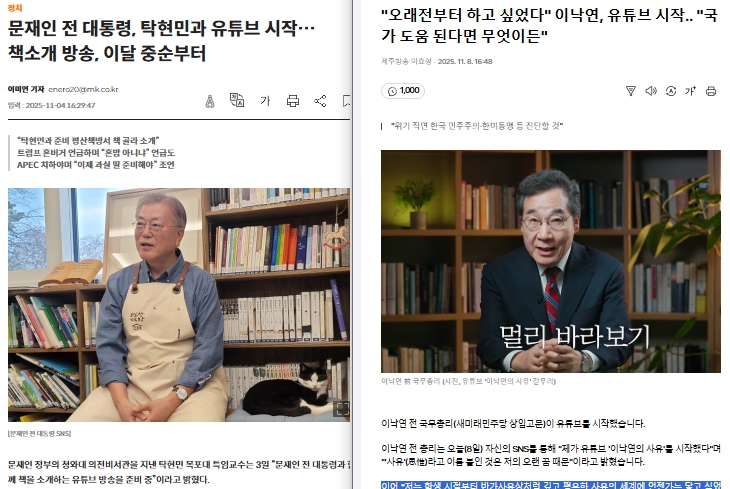Screen dimensions: 730x489
Task: Click the Moon Jae-in bookshelf photo
Action: tap(179, 305)
